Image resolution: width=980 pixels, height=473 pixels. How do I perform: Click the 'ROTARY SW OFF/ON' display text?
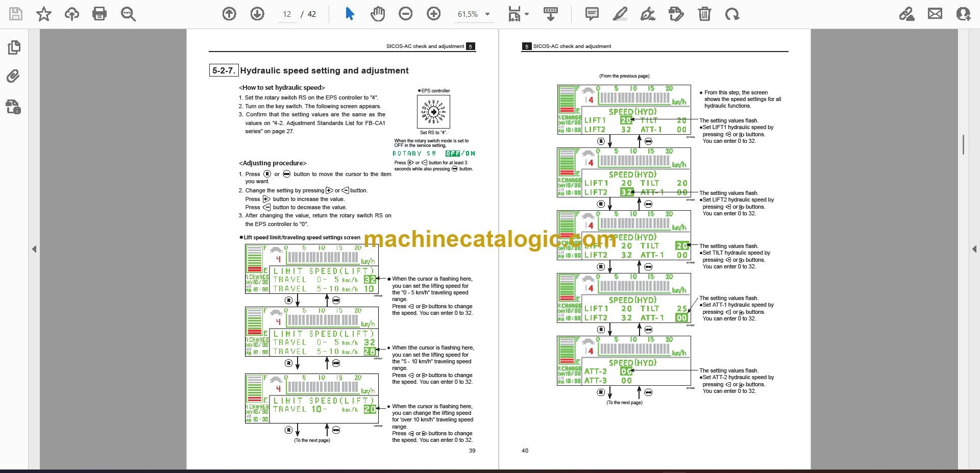[x=434, y=153]
